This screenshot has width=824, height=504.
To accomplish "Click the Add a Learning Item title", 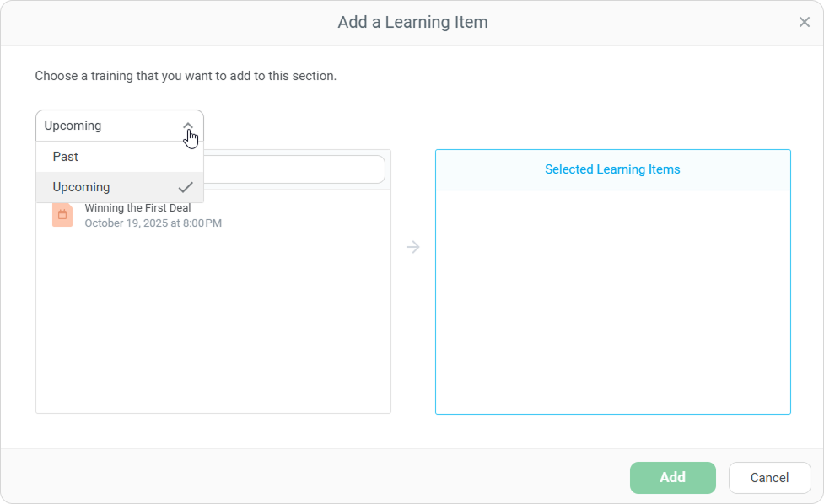I will click(x=412, y=23).
